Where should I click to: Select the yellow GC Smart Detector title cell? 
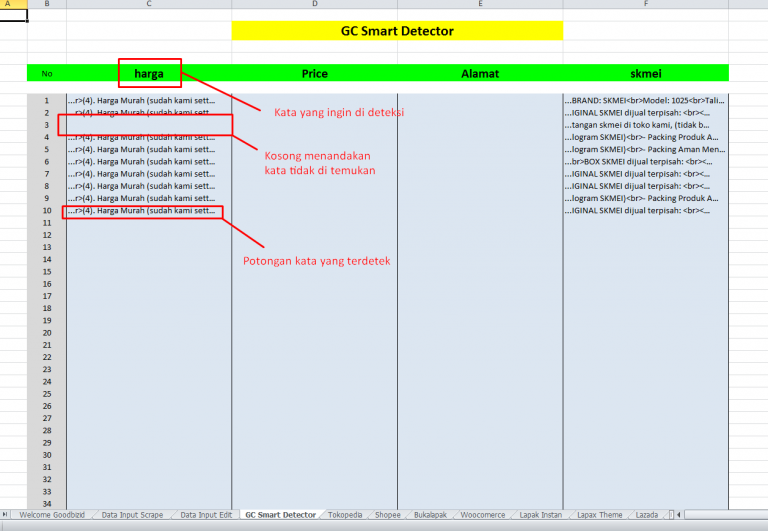397,31
